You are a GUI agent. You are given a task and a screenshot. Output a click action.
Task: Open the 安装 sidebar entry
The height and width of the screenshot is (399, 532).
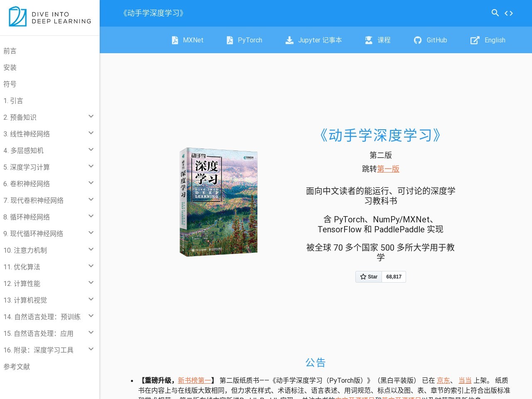point(10,67)
